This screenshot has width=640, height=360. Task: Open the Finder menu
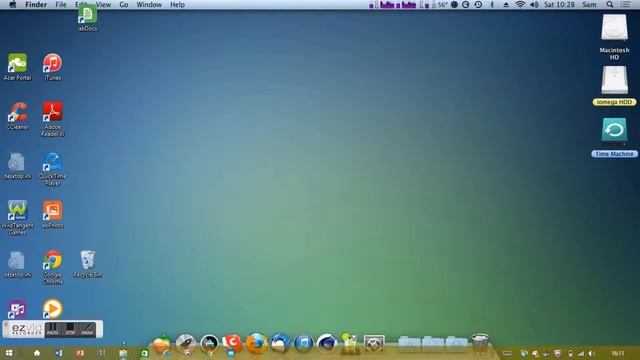pos(36,4)
